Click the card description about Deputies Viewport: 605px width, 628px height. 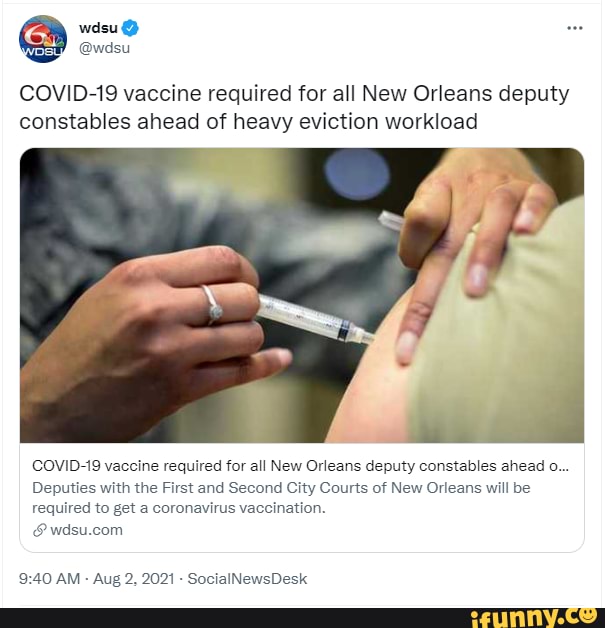pos(281,498)
